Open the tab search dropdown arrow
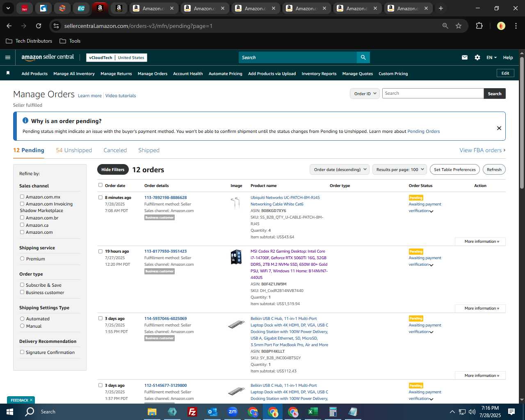Image resolution: width=525 pixels, height=420 pixels. click(x=8, y=8)
